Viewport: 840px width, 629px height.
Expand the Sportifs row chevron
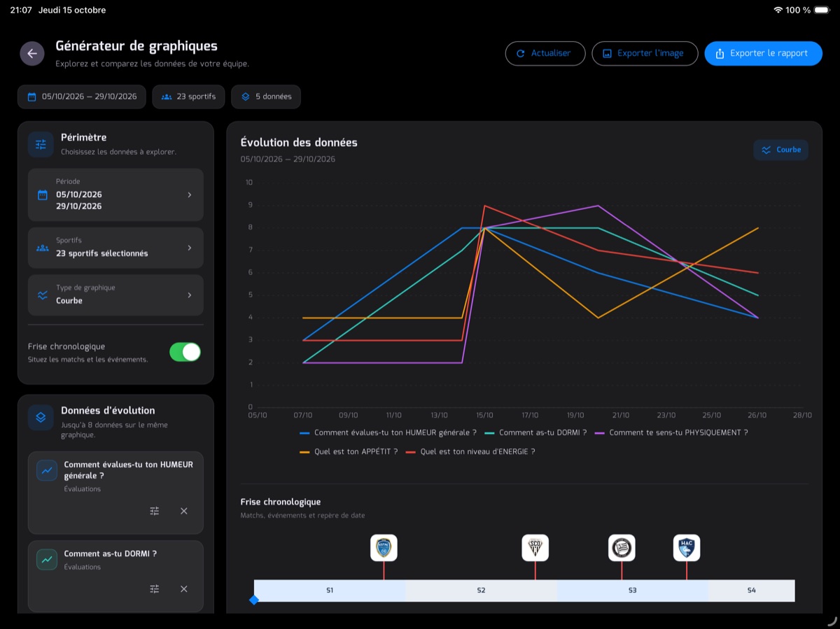(189, 248)
